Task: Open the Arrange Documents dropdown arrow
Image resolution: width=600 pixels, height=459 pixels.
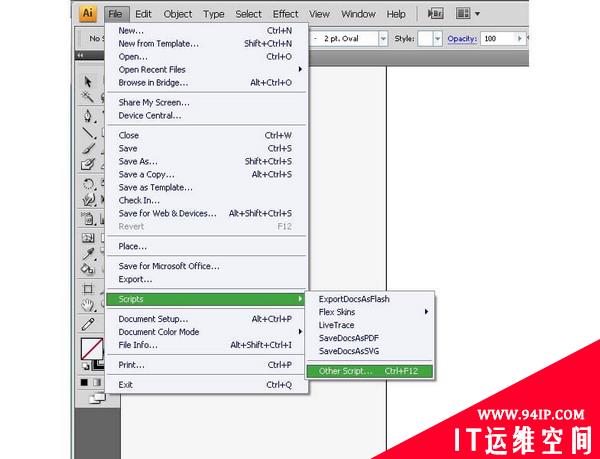Action: point(478,14)
